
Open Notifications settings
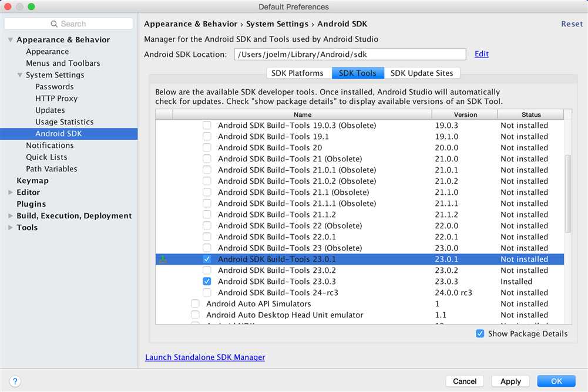tap(49, 146)
